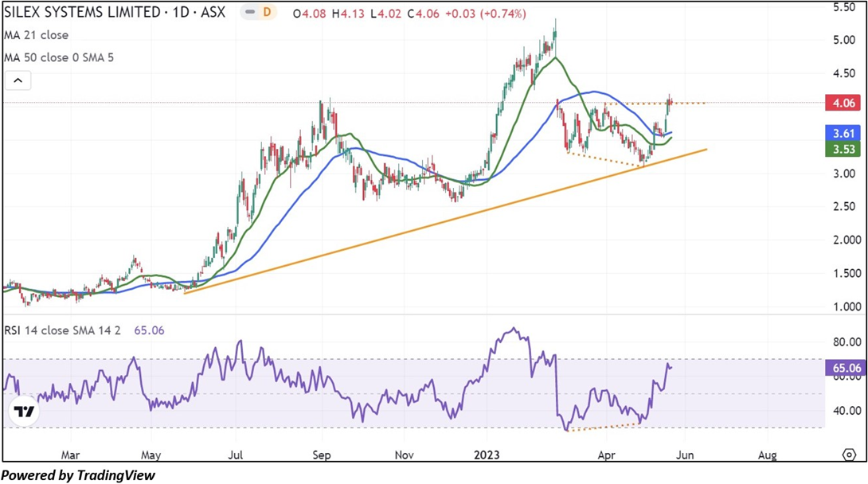Click the 65.06 RSI value tag on axis
The width and height of the screenshot is (868, 484).
[x=843, y=368]
